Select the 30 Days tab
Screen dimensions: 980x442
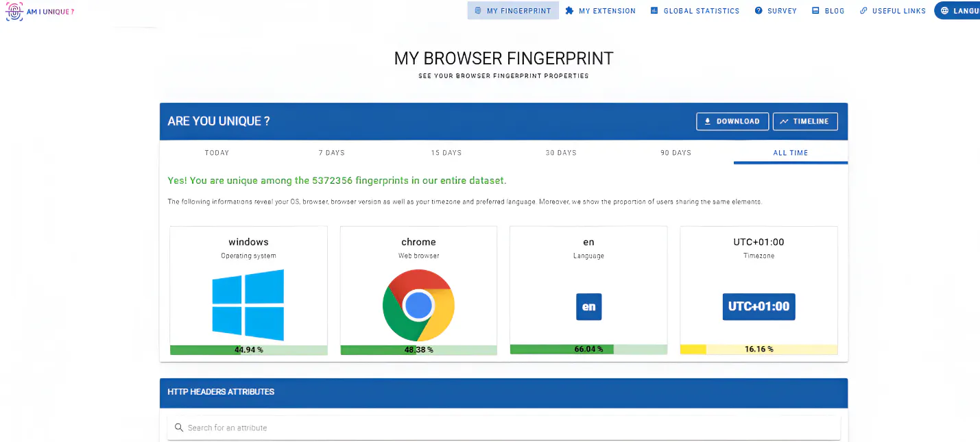pyautogui.click(x=561, y=153)
